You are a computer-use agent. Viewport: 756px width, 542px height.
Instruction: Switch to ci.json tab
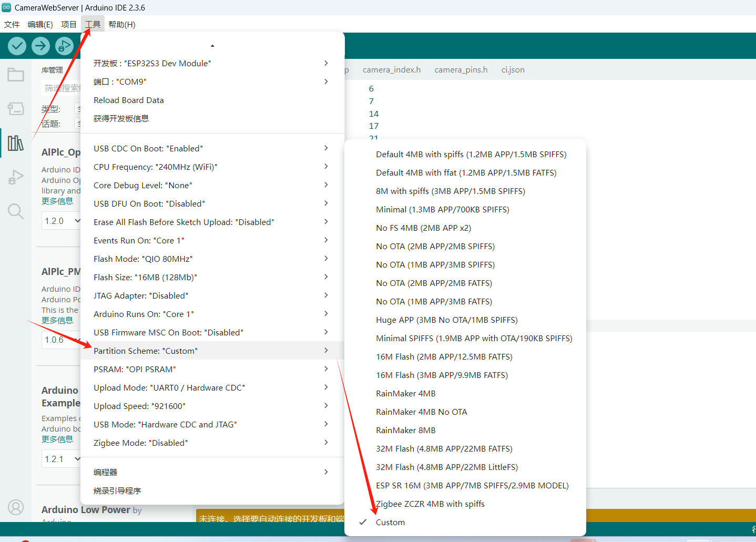pos(513,69)
